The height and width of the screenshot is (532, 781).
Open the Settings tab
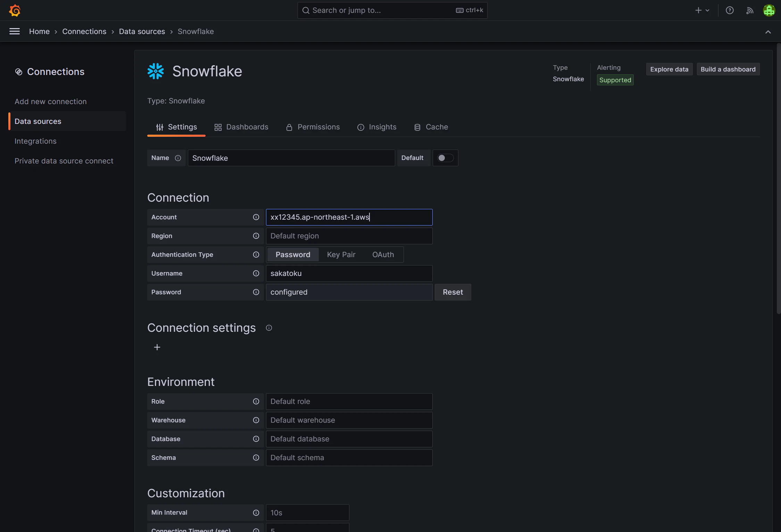[x=176, y=127]
